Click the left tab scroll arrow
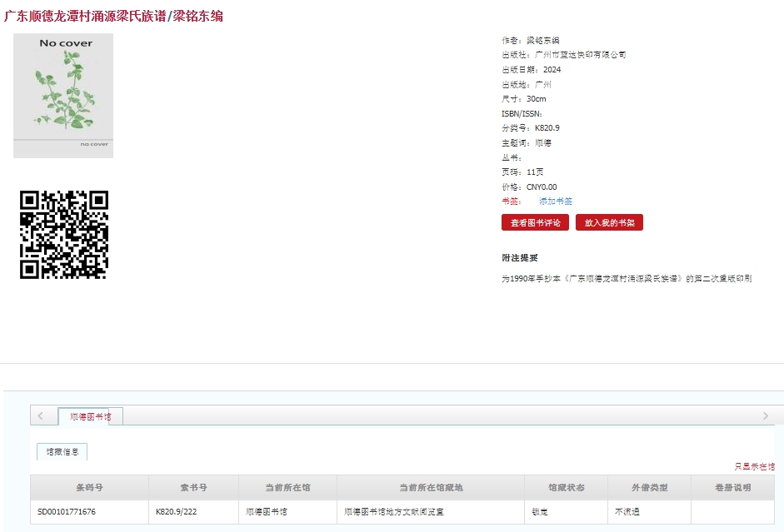Screen dimensions: 784x532 coord(41,415)
